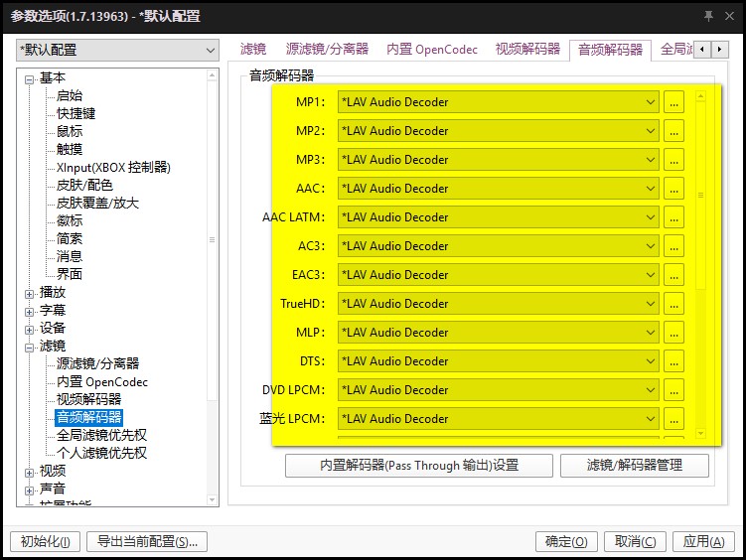Expand the 播放 tree node

click(x=30, y=294)
